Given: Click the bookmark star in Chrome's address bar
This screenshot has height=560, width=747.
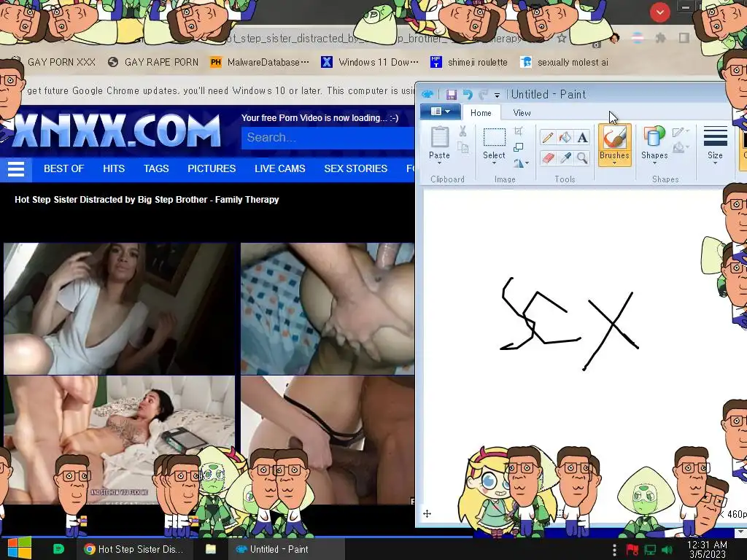Looking at the screenshot, I should [x=562, y=38].
